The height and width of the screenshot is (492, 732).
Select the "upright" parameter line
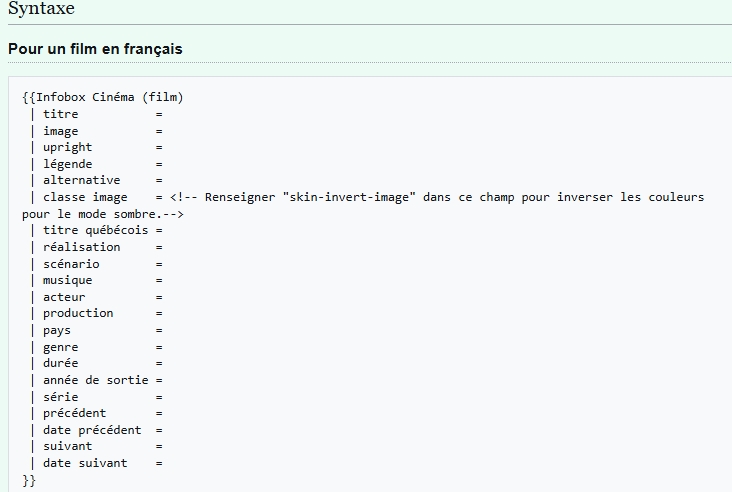67,147
